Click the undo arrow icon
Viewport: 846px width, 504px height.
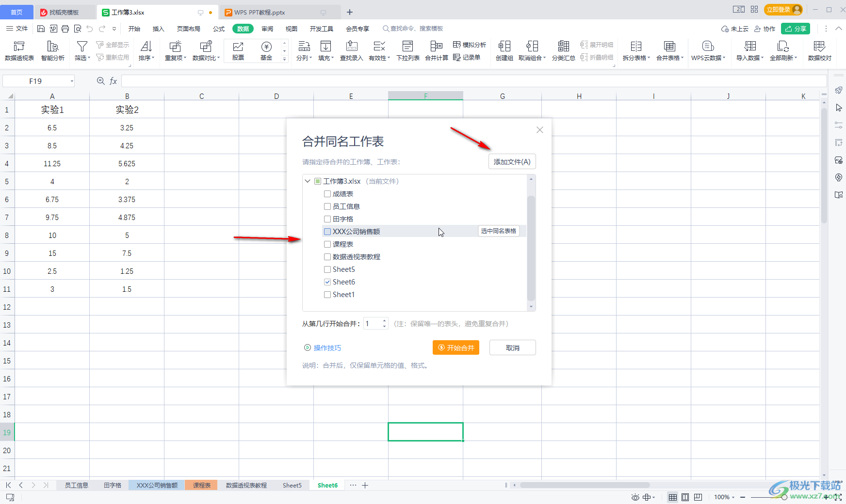click(x=90, y=29)
